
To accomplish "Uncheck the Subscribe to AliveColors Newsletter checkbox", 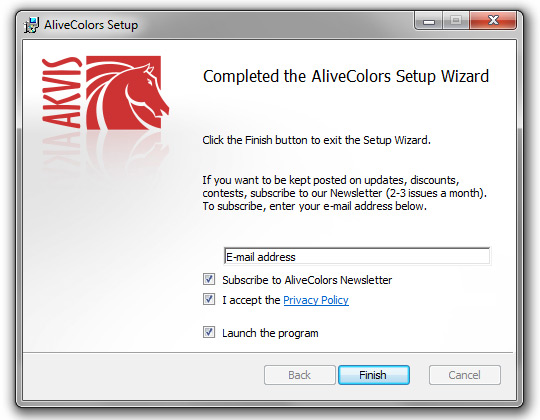I will point(209,279).
